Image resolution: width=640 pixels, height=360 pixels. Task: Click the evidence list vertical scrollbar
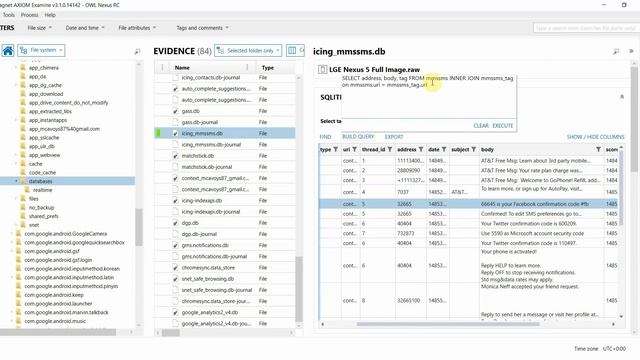coord(299,289)
